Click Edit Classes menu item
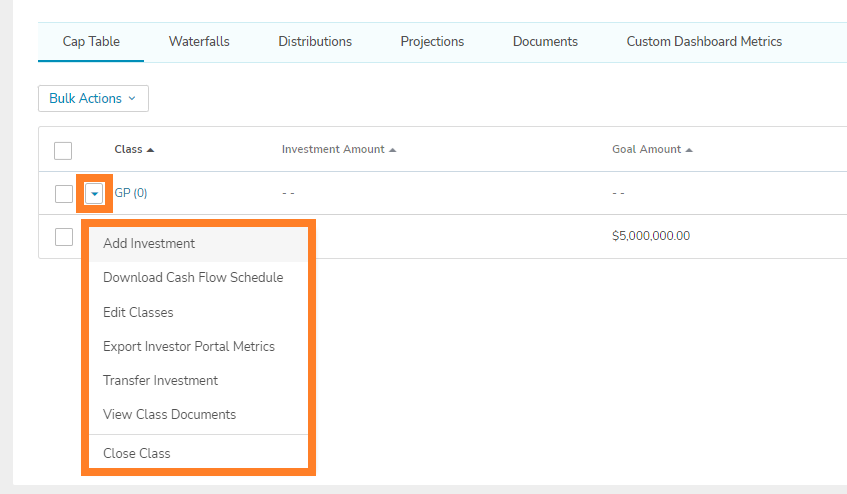The height and width of the screenshot is (494, 847). [x=138, y=313]
